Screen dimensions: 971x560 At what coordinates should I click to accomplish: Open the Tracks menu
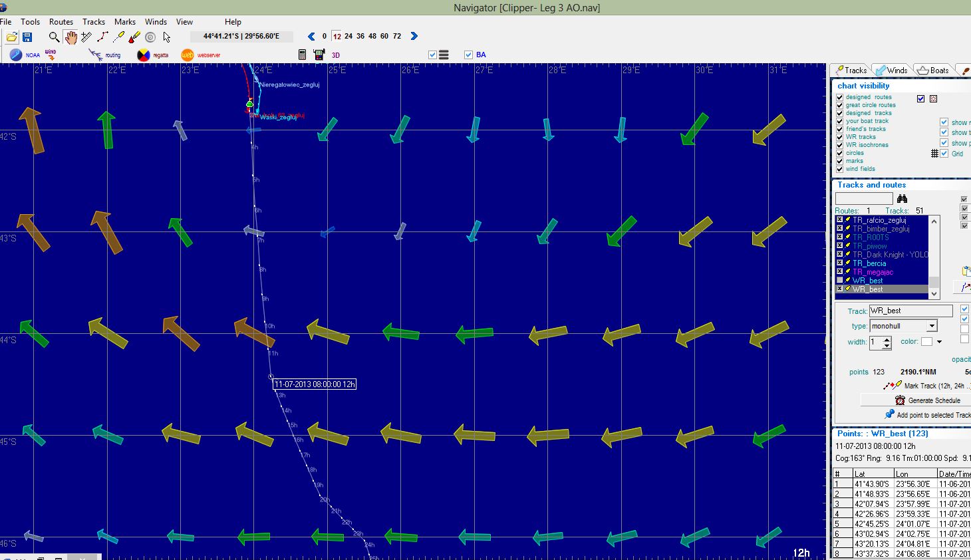tap(94, 22)
